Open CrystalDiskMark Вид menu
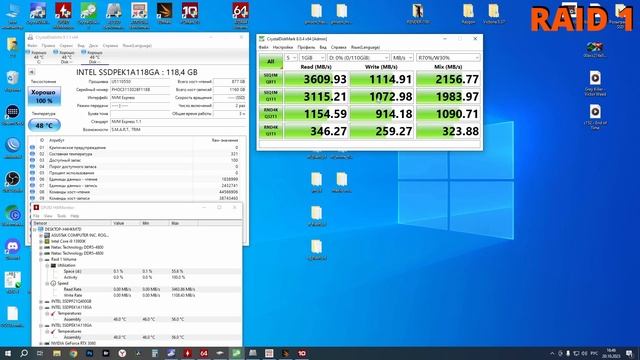The width and height of the screenshot is (640, 360). pyautogui.click(x=322, y=47)
